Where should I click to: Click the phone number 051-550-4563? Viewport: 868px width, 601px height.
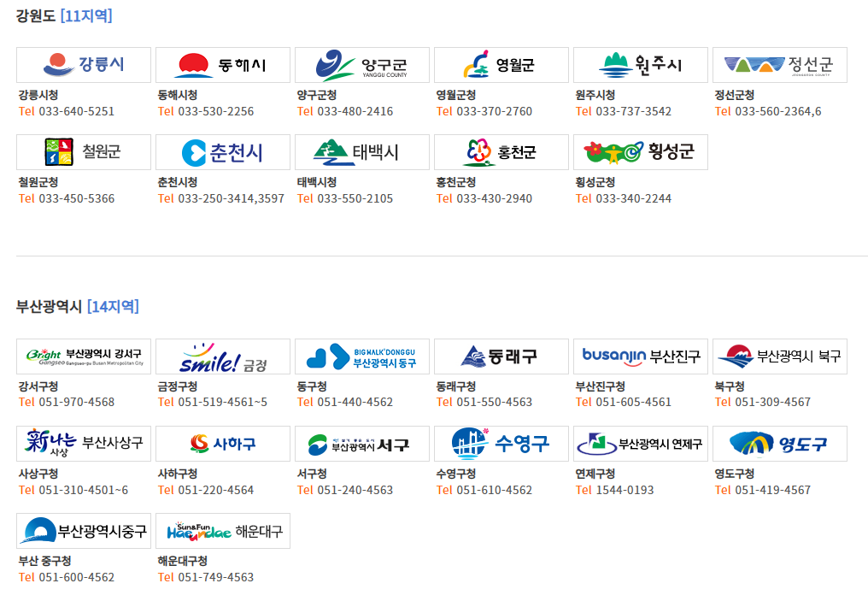coord(495,402)
